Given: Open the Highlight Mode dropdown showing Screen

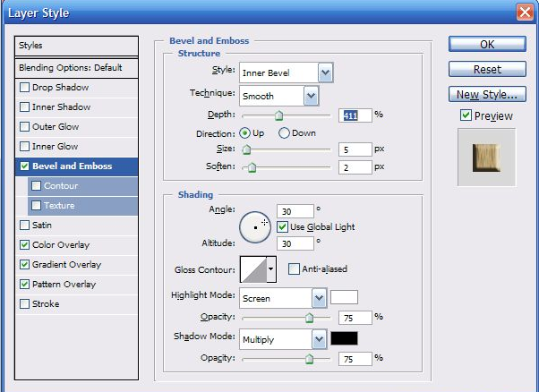Looking at the screenshot, I should click(319, 298).
